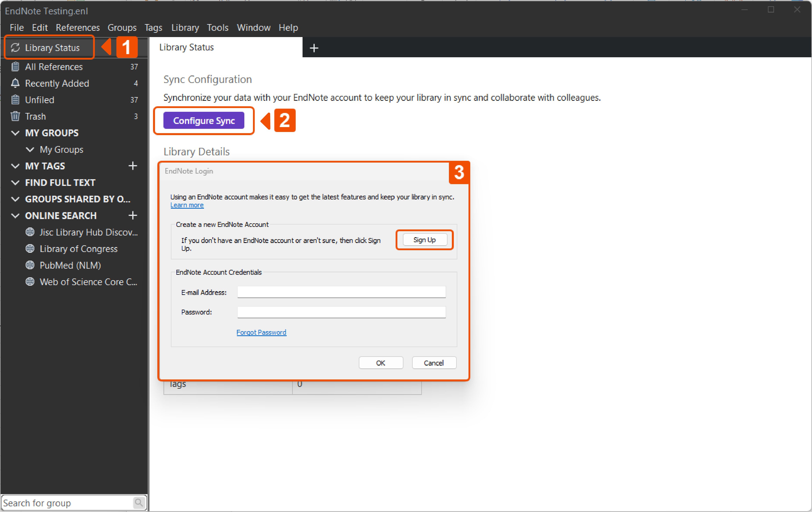Click the globe icon beside Jisc Library Hub
Screen dimensions: 812x512
30,232
